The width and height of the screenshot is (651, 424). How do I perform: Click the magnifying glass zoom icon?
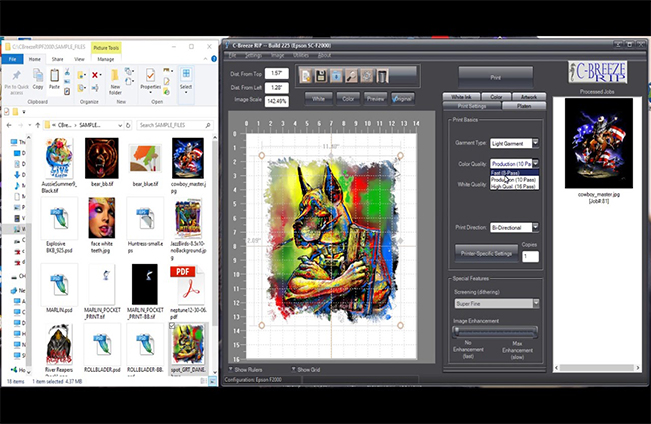click(352, 76)
